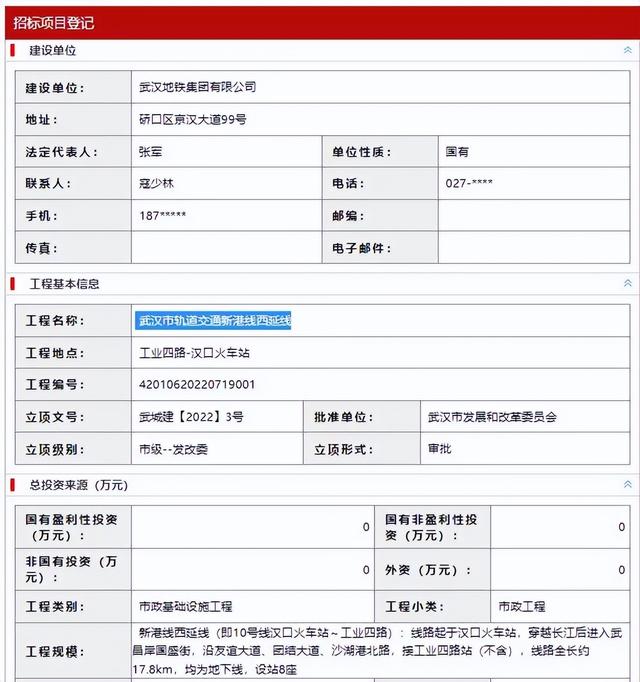Click the 联系人： field label
Screen dimensions: 640x682
pos(48,184)
